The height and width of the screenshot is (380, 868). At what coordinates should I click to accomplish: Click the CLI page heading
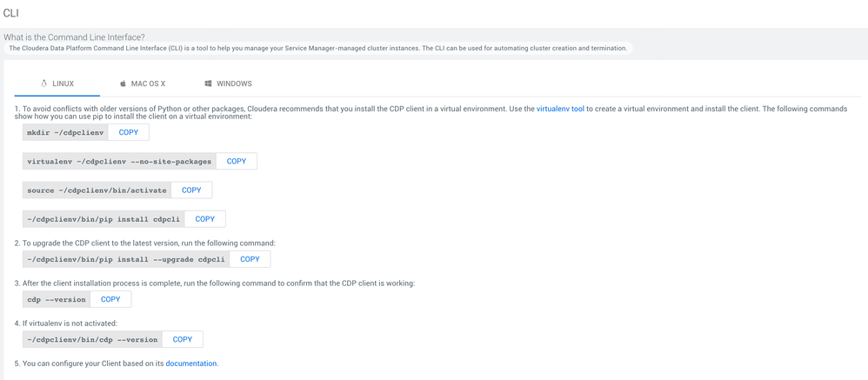pos(11,14)
